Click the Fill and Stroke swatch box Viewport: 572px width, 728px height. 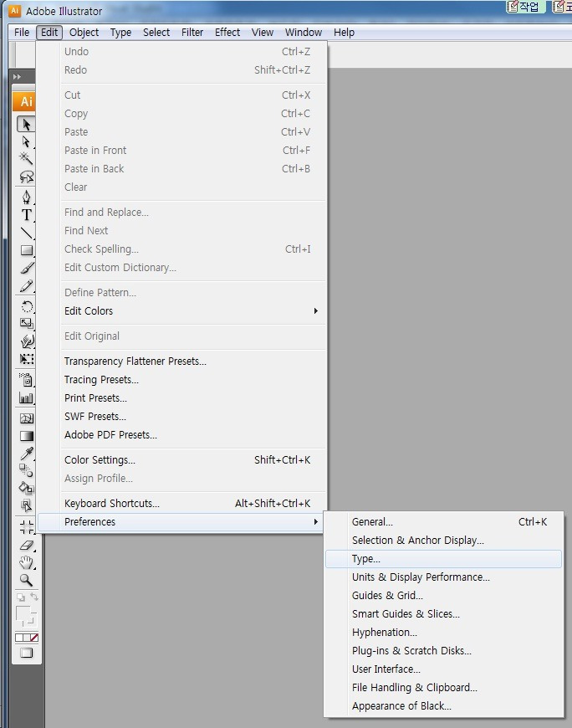(26, 617)
